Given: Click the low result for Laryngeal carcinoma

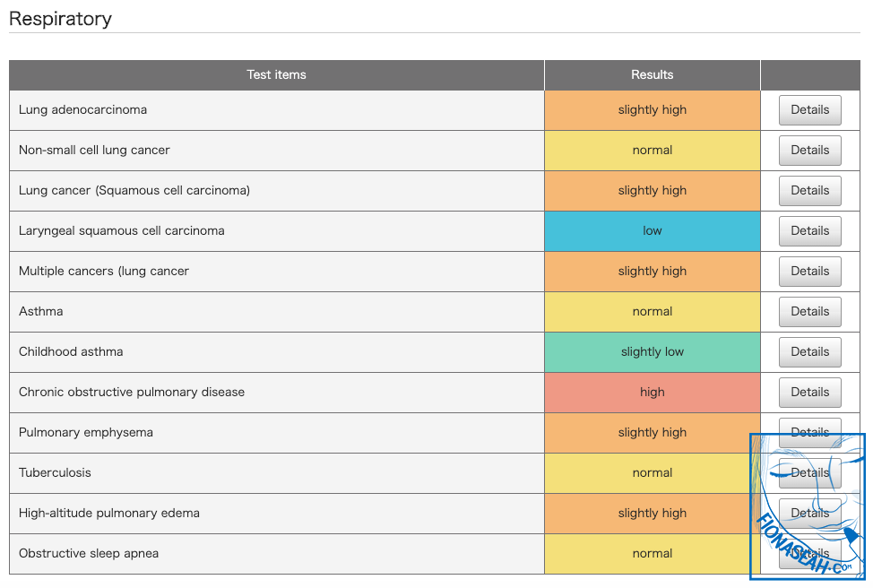Looking at the screenshot, I should [652, 231].
